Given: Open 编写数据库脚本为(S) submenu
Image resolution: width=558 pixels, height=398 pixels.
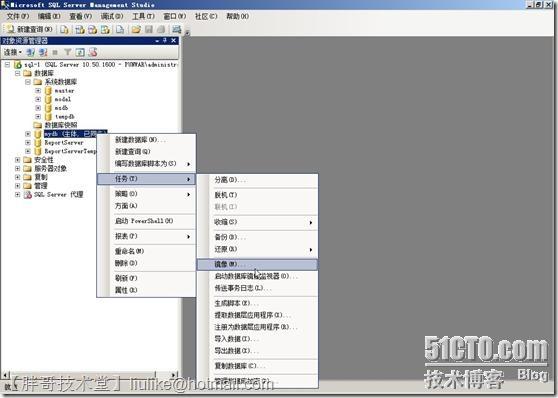Looking at the screenshot, I should [146, 164].
